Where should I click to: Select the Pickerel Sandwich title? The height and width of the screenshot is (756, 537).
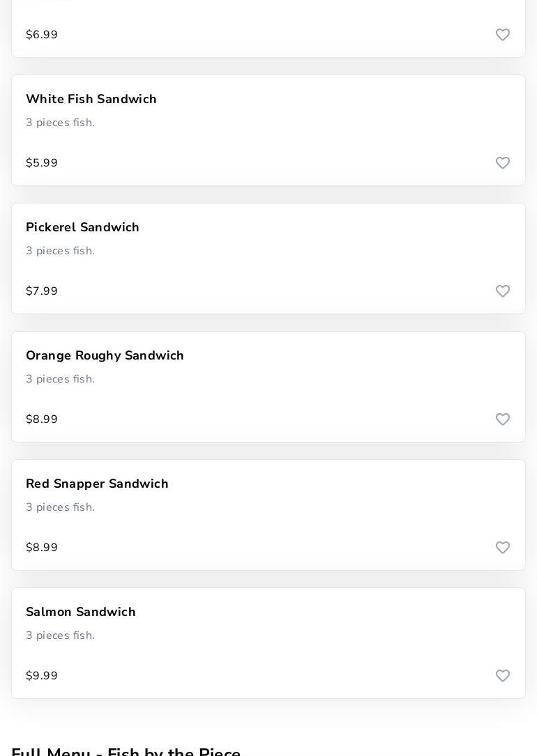coord(82,228)
